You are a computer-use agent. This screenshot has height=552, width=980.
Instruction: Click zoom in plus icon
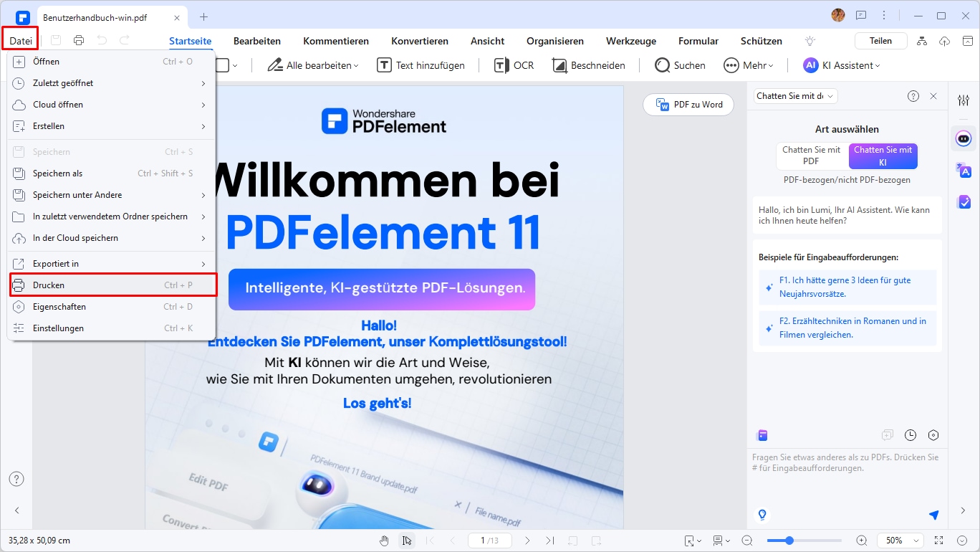click(x=862, y=541)
